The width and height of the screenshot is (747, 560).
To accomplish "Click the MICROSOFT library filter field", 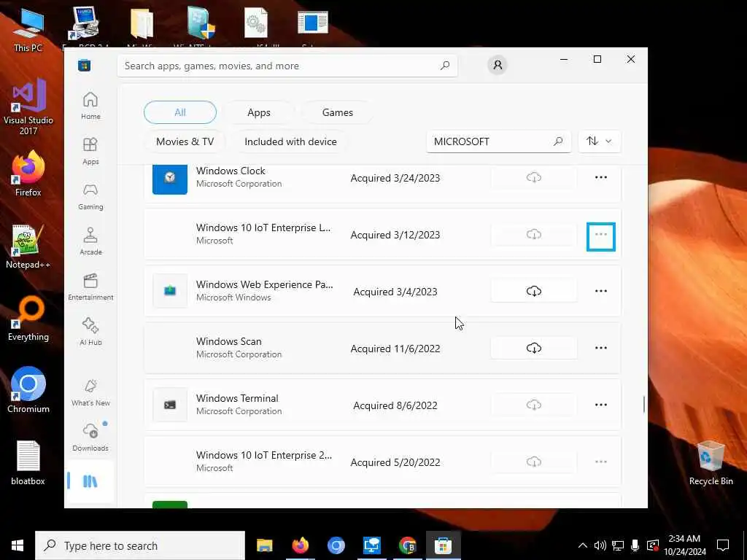I will click(x=498, y=141).
